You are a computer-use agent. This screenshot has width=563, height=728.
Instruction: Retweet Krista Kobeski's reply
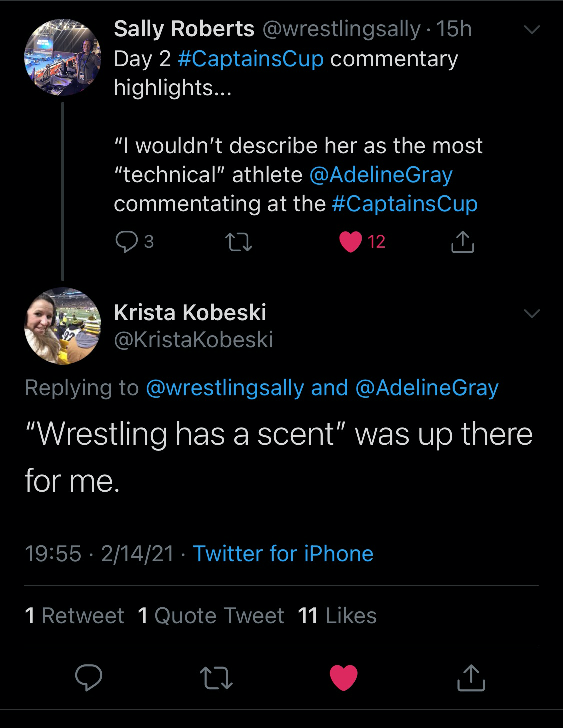coord(216,678)
